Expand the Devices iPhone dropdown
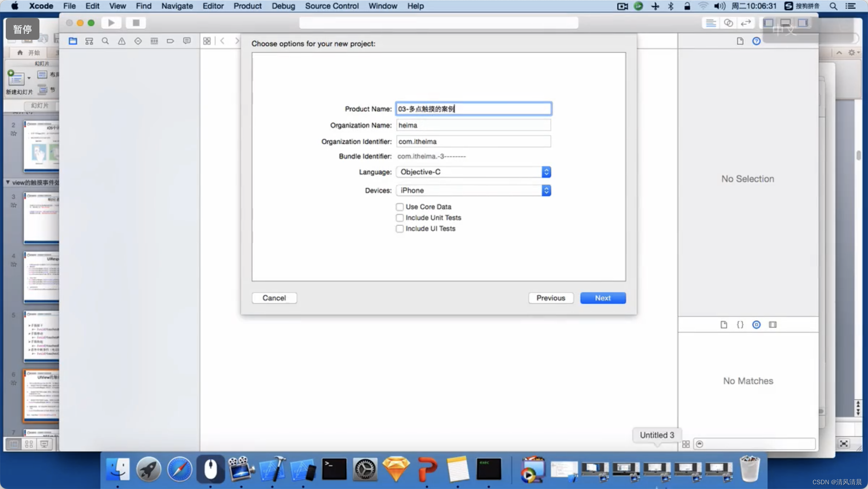Image resolution: width=868 pixels, height=489 pixels. tap(473, 190)
